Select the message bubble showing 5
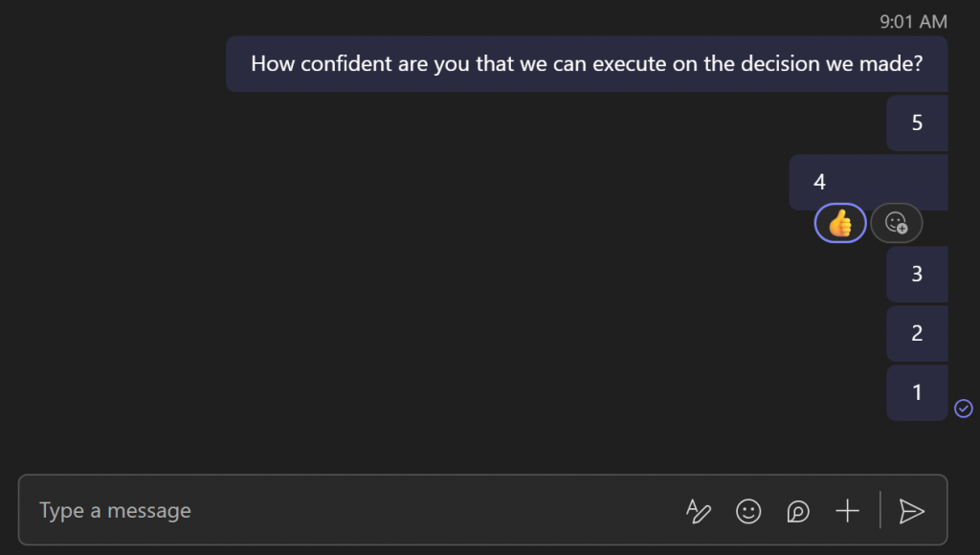Image resolution: width=980 pixels, height=555 pixels. click(x=917, y=122)
